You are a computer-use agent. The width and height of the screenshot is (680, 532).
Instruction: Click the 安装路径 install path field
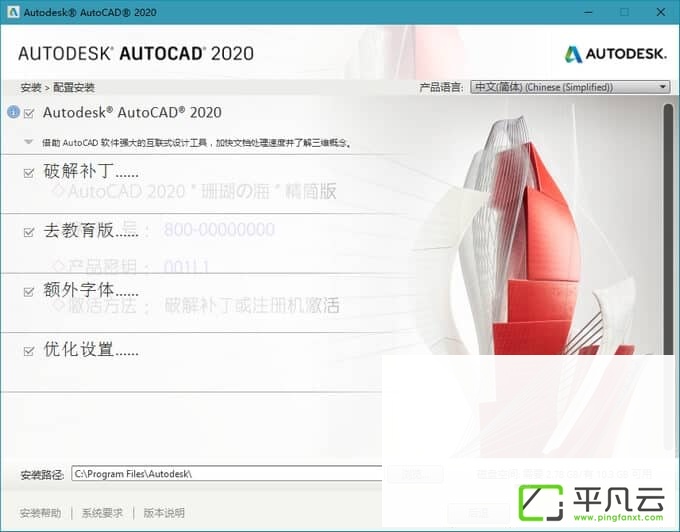pos(227,473)
